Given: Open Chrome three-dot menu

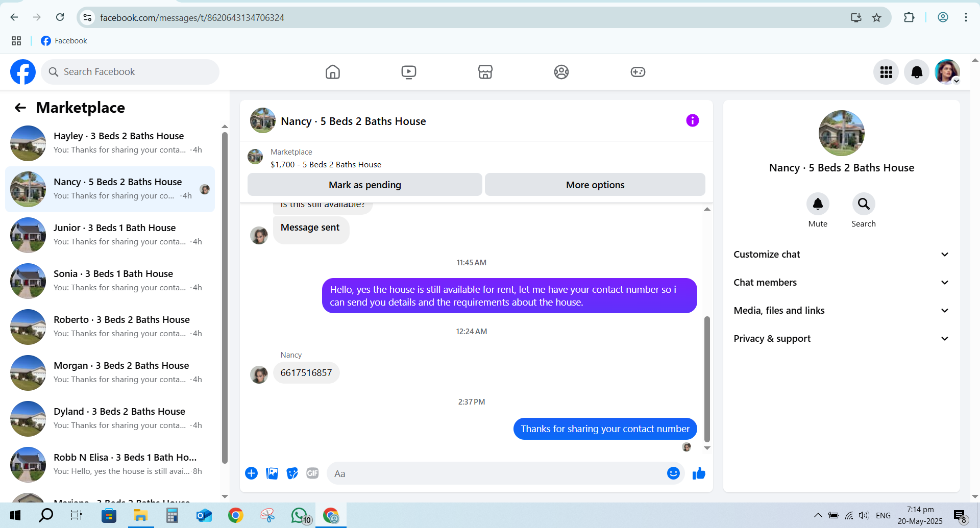Looking at the screenshot, I should [x=966, y=17].
